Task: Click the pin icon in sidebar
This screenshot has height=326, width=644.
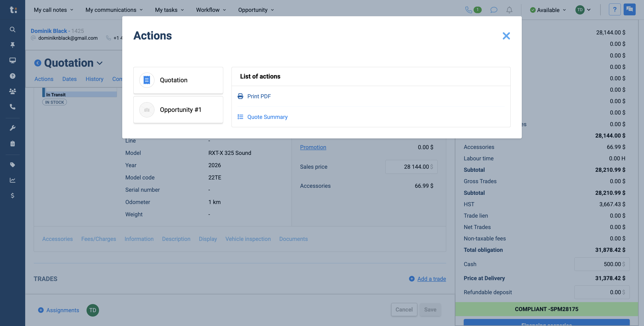Action: 12,45
